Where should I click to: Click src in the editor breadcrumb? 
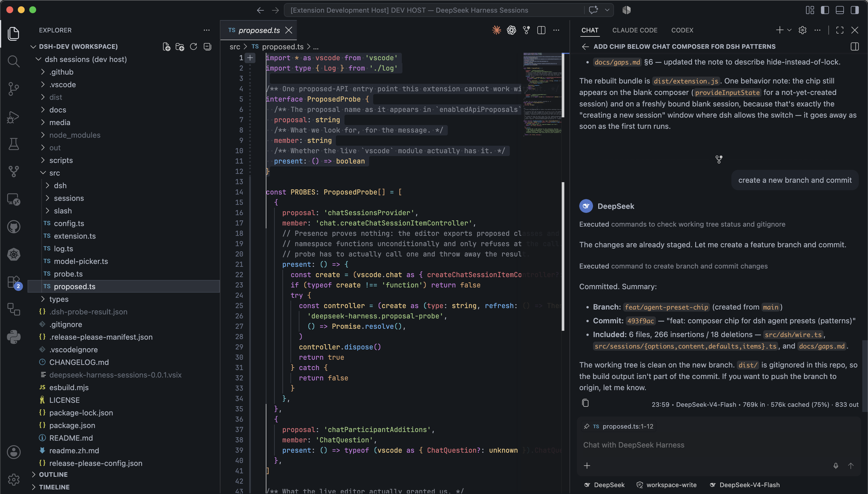[x=235, y=46]
